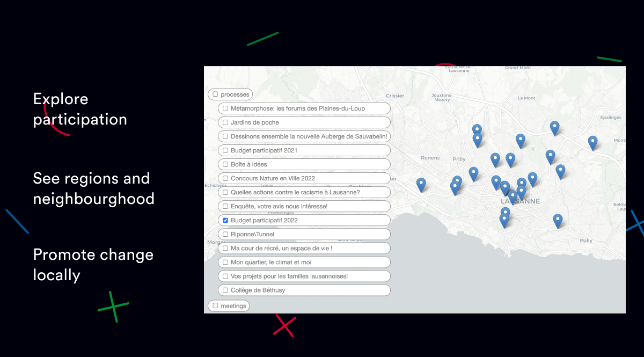This screenshot has width=644, height=357.
Task: Tick the Riponne\Tunnel process checkbox
Action: (225, 234)
